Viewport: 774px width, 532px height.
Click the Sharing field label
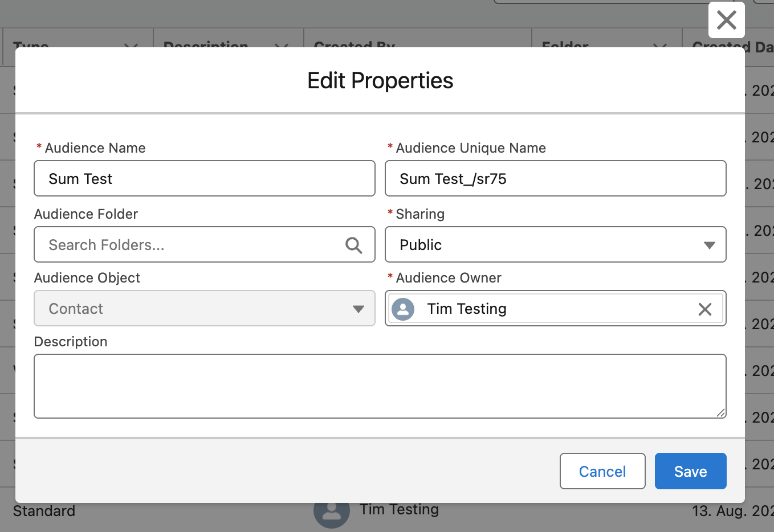(x=420, y=214)
